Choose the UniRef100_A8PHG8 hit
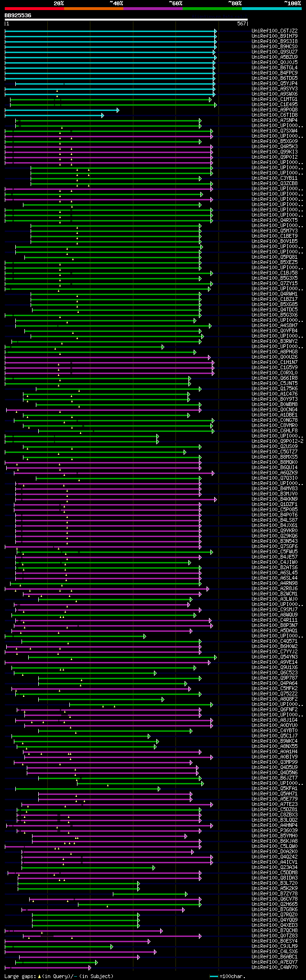306x980 pixels. pos(274,352)
